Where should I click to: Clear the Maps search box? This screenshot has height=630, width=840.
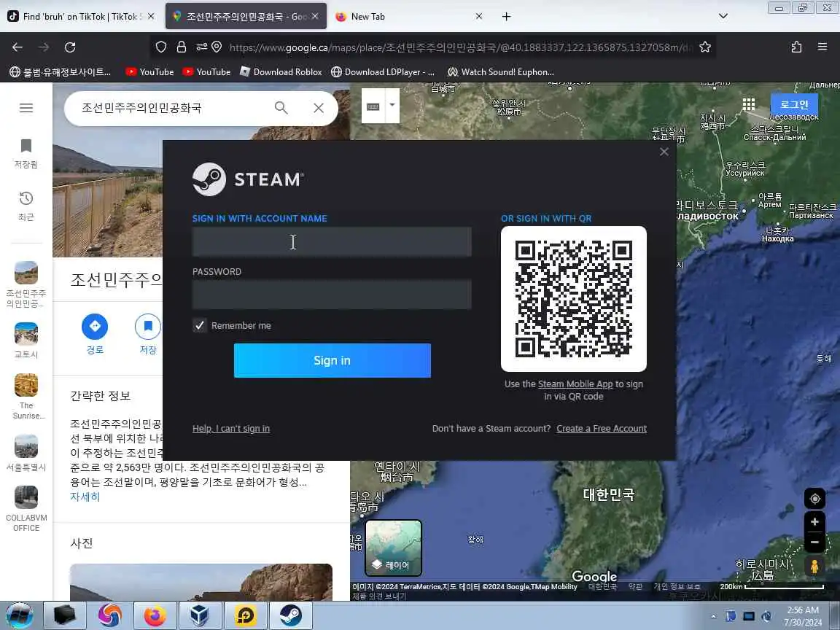(319, 108)
